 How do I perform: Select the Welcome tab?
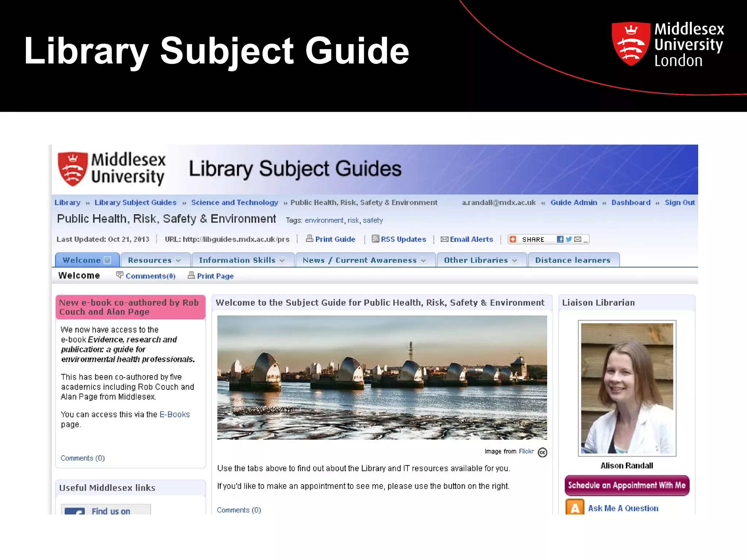tap(87, 260)
